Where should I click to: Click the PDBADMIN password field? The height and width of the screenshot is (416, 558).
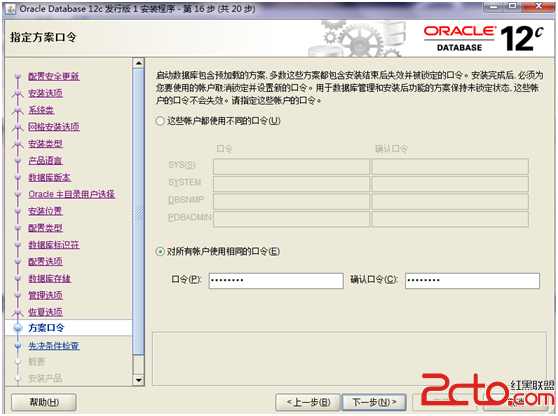(x=291, y=218)
